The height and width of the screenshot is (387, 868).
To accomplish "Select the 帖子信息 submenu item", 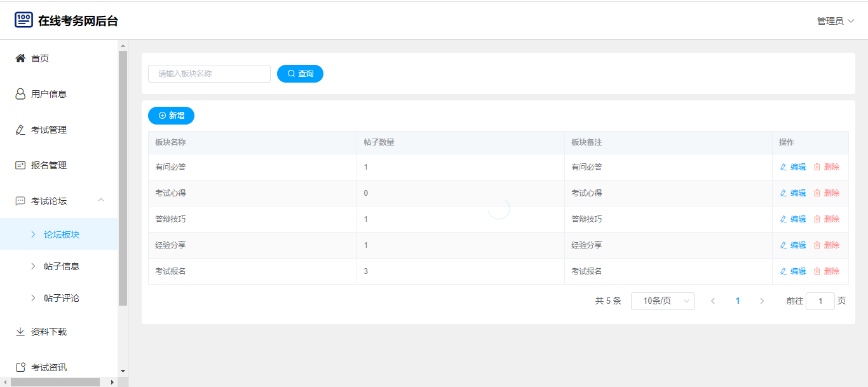I will [x=59, y=266].
